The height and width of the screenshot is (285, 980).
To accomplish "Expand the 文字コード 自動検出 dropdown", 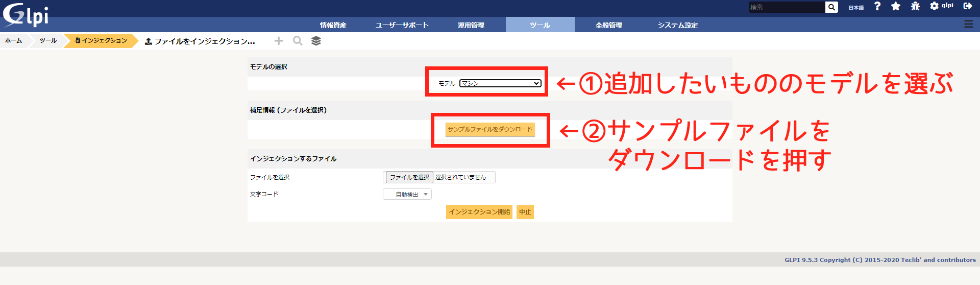I will (x=407, y=194).
